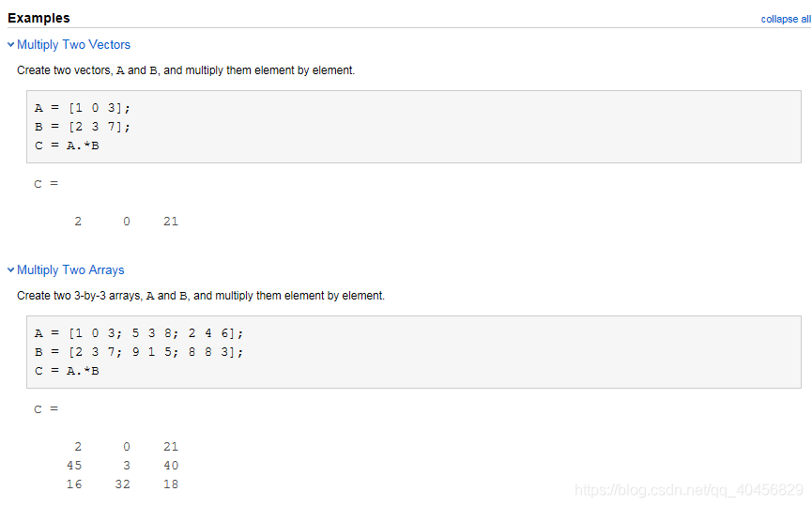
Task: Click the 'Create two 3-by-3 arrays' description
Action: (201, 296)
